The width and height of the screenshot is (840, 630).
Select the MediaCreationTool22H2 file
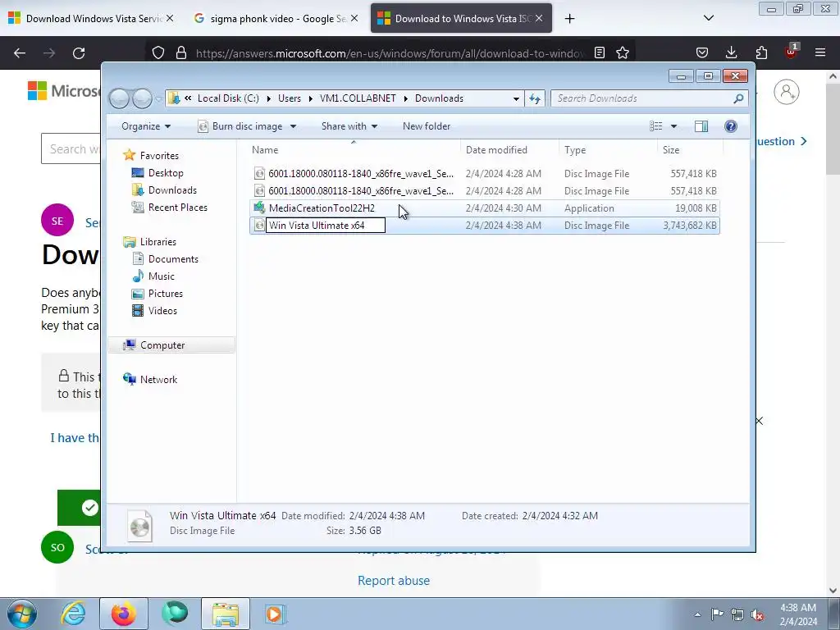485,208
